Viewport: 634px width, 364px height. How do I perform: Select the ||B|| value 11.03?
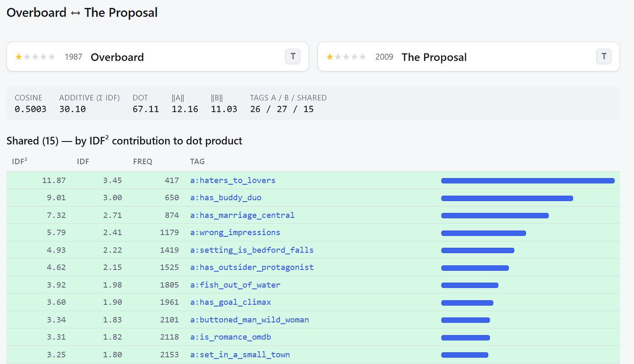tap(224, 109)
